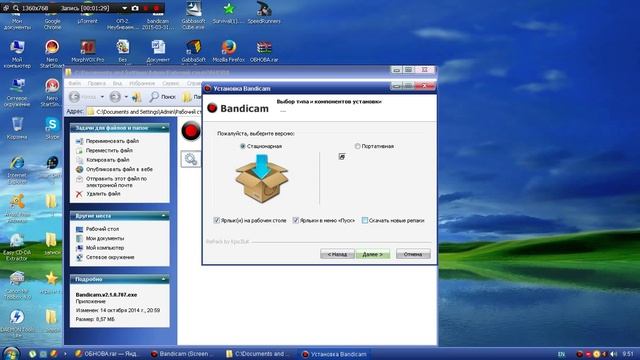The image size is (640, 360).
Task: Open Мои документы in other places
Action: [x=105, y=238]
